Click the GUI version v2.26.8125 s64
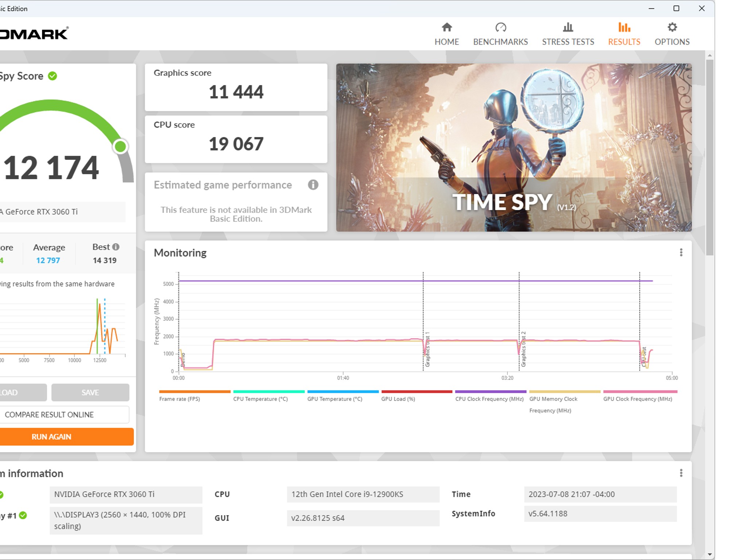Viewport: 747px width, 560px height. coord(363,518)
